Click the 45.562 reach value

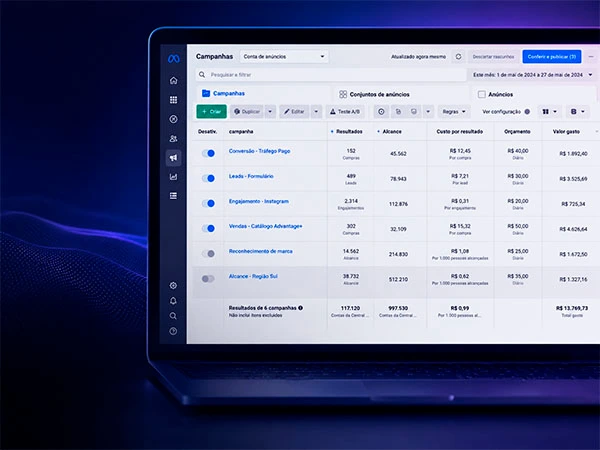coord(398,154)
